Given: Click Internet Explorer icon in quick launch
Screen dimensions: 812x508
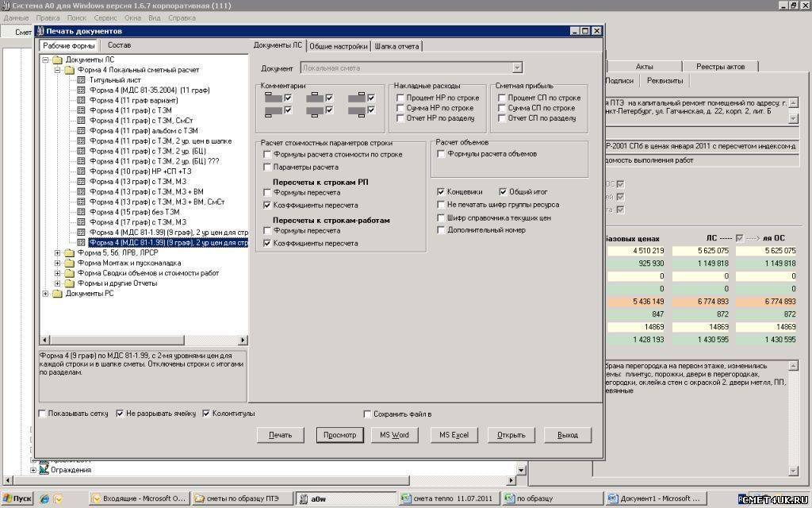Looking at the screenshot, I should 45,498.
